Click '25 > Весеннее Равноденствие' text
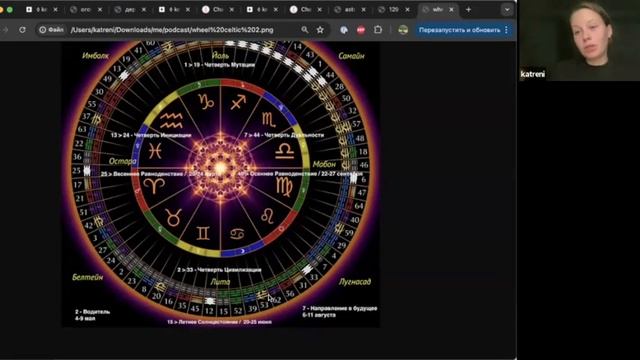The width and height of the screenshot is (640, 360). coord(142,174)
